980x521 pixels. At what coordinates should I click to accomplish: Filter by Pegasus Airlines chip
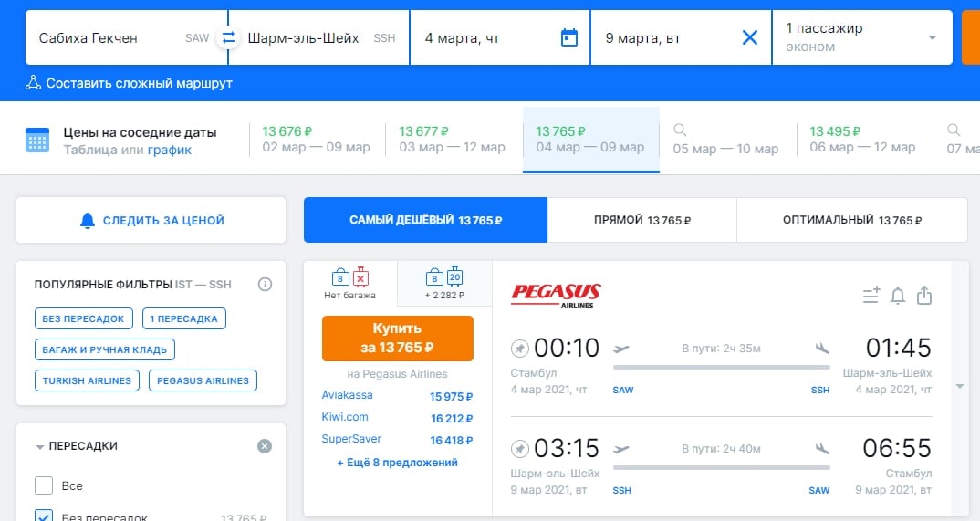tap(203, 380)
